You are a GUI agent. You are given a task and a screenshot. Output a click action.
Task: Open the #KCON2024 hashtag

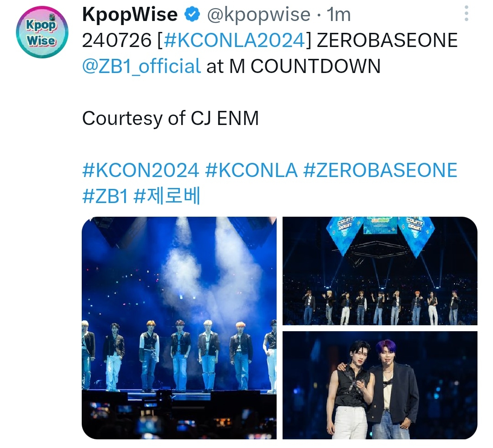pyautogui.click(x=141, y=170)
